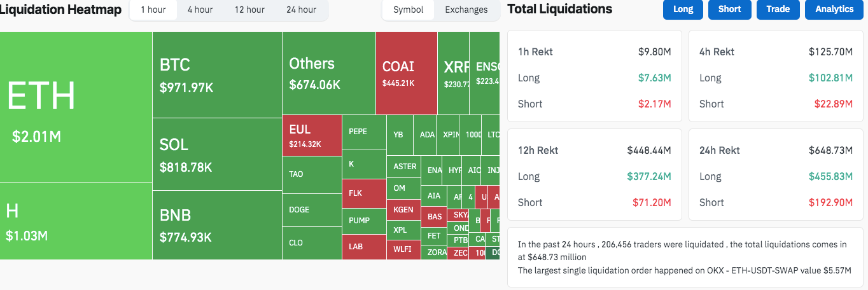Click the ETH $2.01M heatmap tile
This screenshot has width=868, height=290.
[x=76, y=107]
